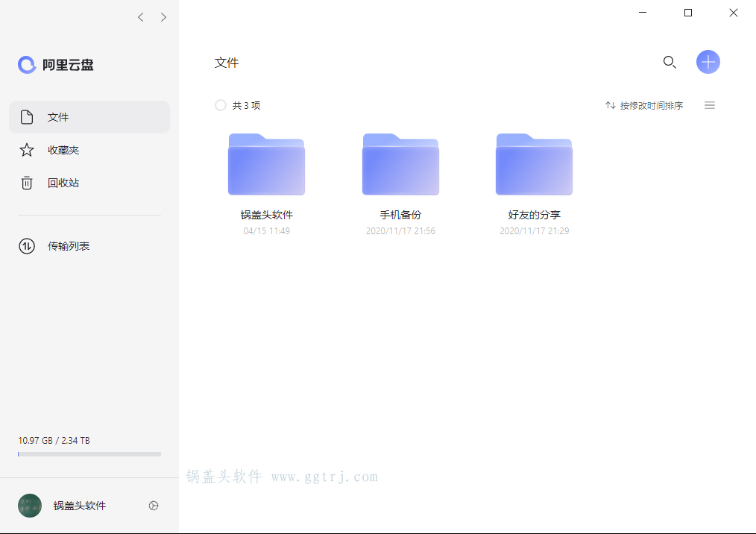Screen dimensions: 756x534
Task: Open the 锅盖头软件 folder icon
Action: pos(267,164)
